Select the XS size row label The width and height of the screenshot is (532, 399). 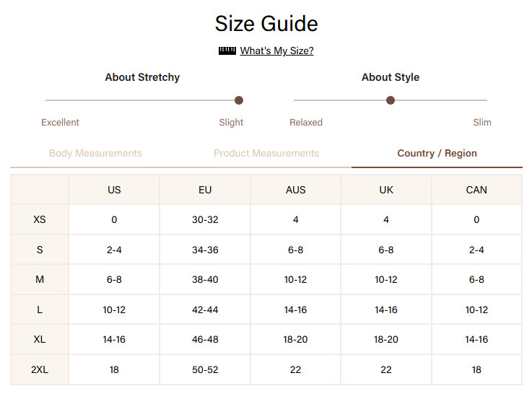(40, 219)
